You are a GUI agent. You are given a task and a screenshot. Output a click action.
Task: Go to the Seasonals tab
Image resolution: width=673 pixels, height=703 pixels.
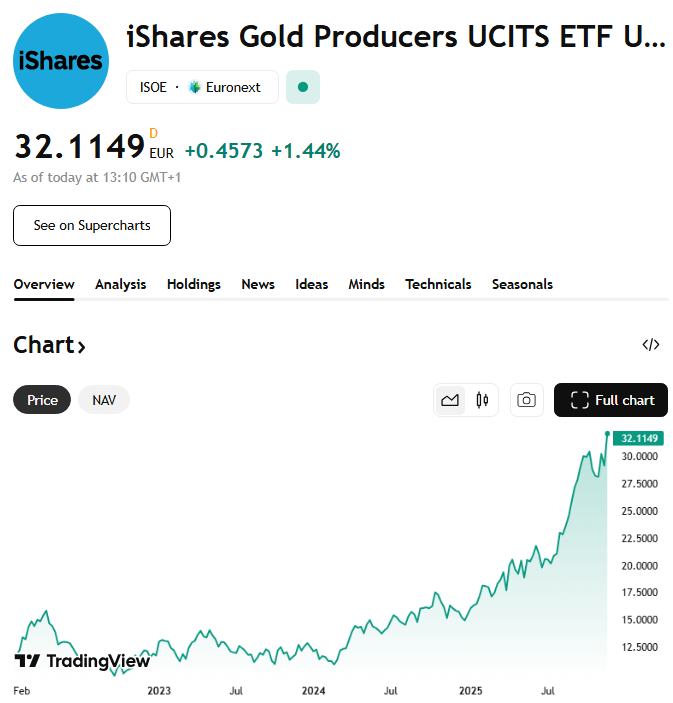522,284
